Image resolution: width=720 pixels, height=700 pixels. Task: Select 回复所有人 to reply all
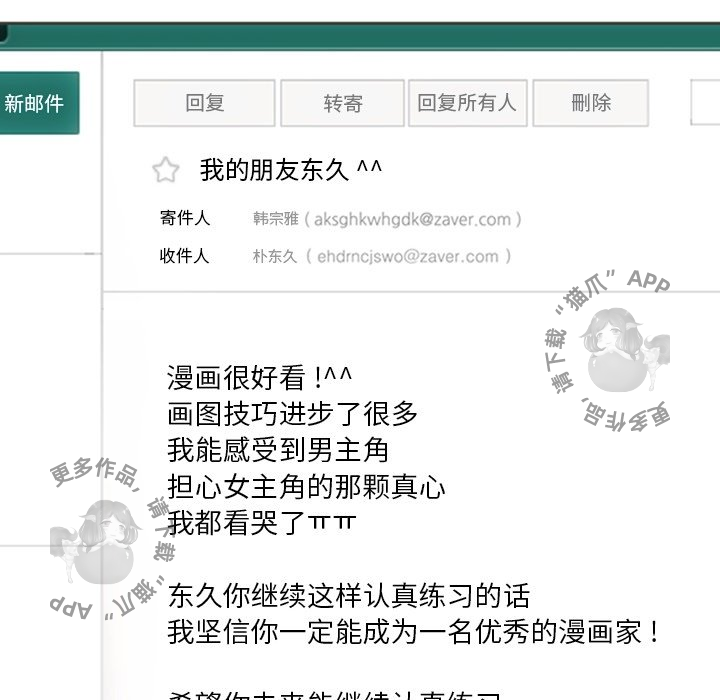pos(467,103)
